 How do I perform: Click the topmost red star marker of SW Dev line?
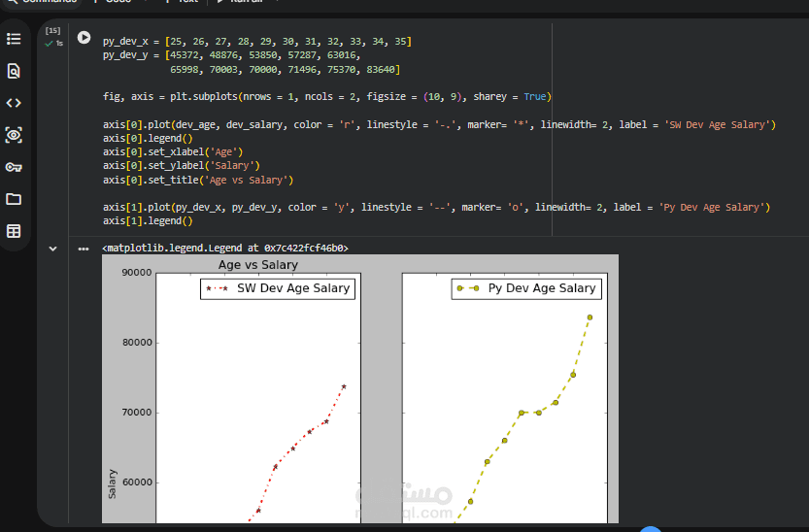click(344, 386)
